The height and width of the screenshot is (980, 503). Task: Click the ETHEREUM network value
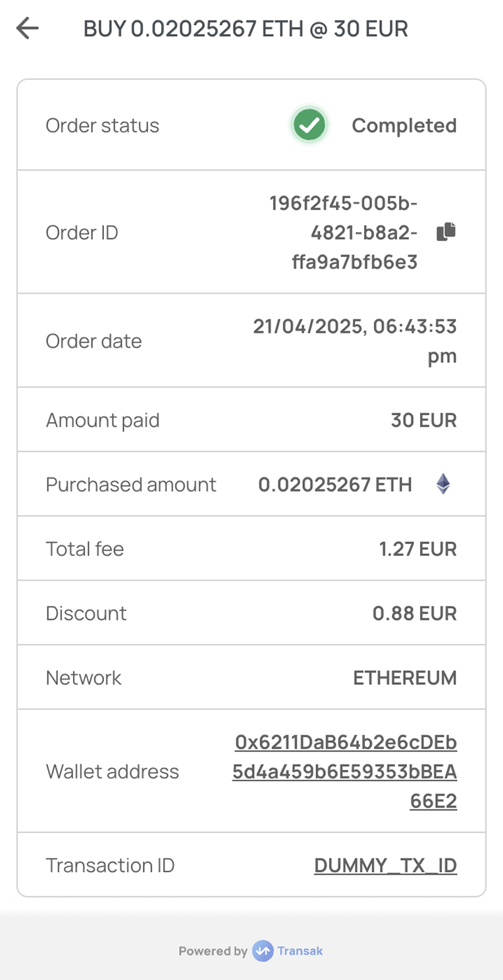coord(405,678)
